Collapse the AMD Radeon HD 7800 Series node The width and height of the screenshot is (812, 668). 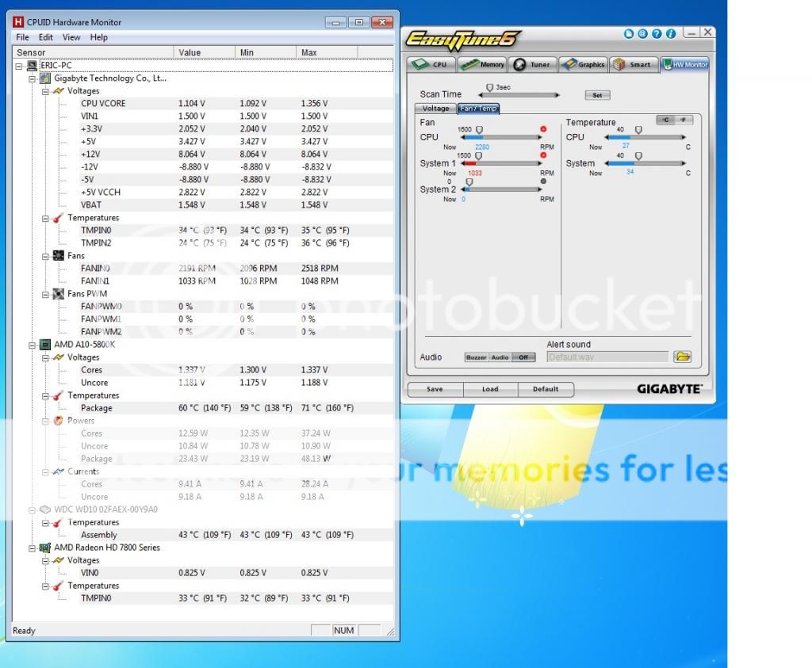(32, 548)
